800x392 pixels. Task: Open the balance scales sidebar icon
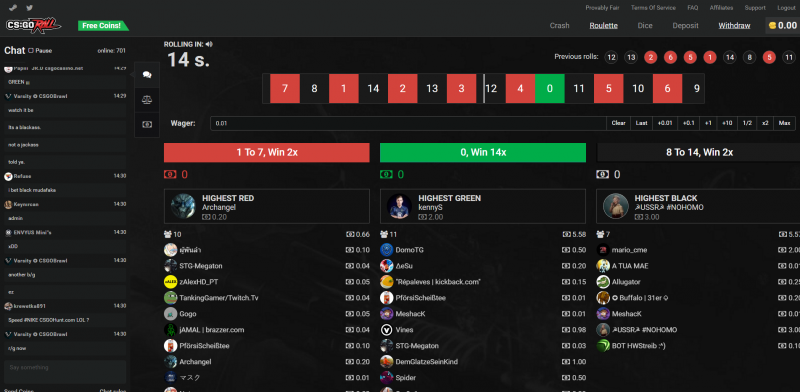pyautogui.click(x=147, y=100)
